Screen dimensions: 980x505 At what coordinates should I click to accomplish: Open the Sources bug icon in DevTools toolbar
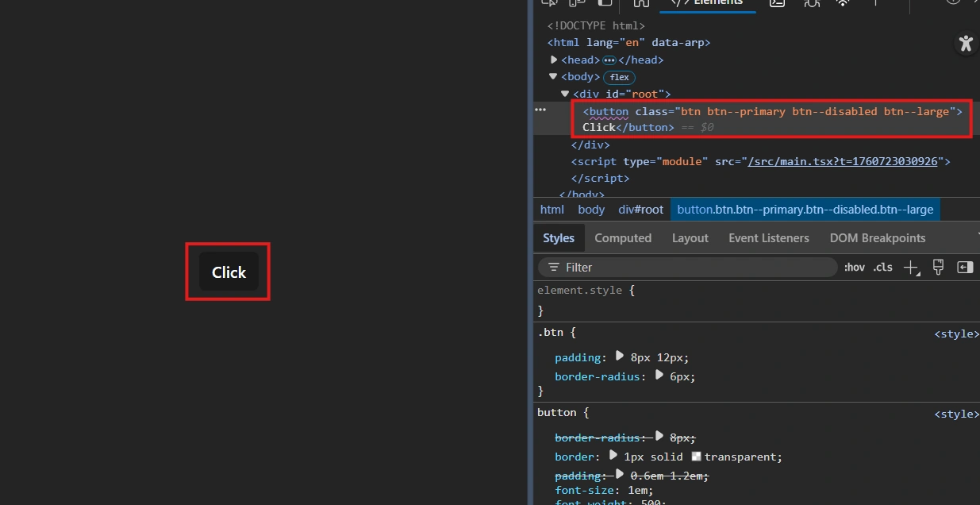[x=811, y=3]
